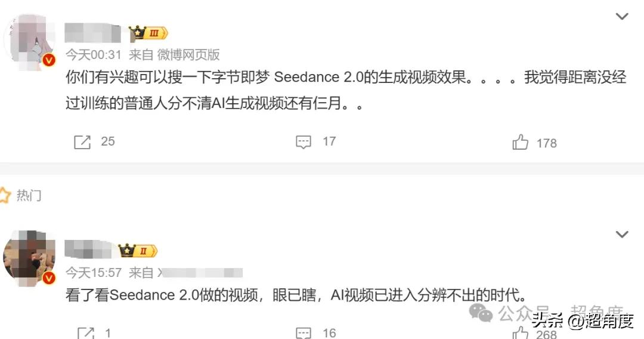Repost the second Seedance 2.0 post

(86, 332)
